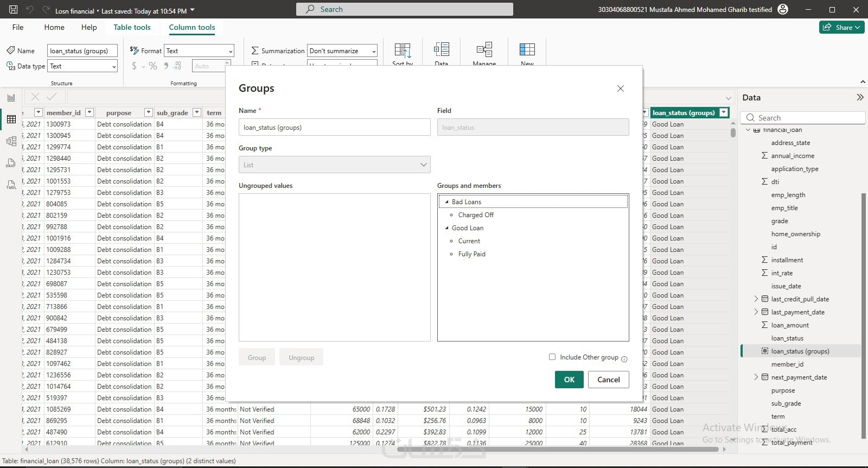Select loan_status (groups) field in Data pane
Image resolution: width=868 pixels, height=468 pixels.
point(800,351)
